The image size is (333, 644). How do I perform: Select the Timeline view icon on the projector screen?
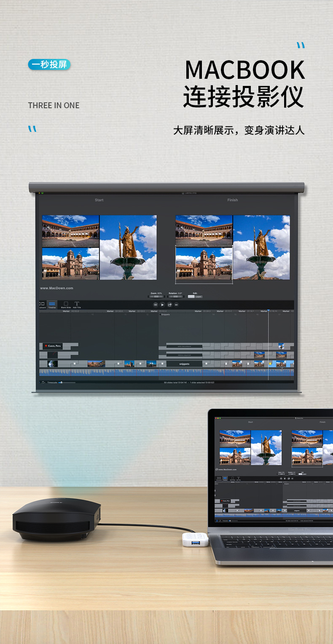point(52,304)
